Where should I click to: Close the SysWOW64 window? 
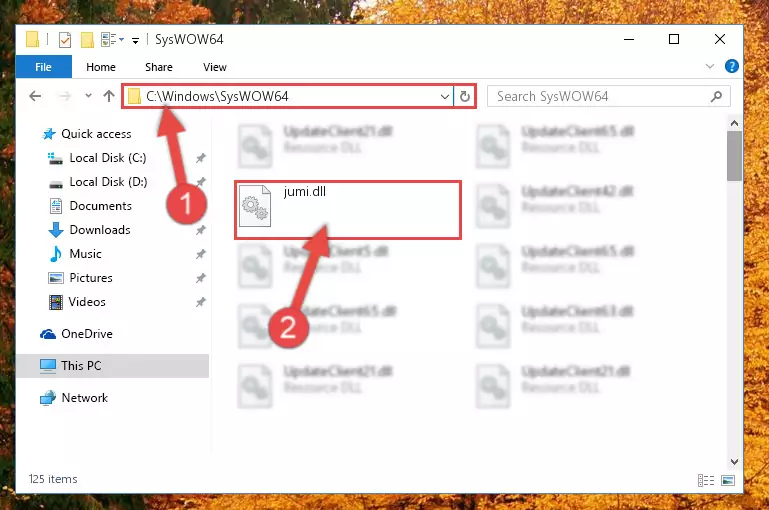[719, 39]
